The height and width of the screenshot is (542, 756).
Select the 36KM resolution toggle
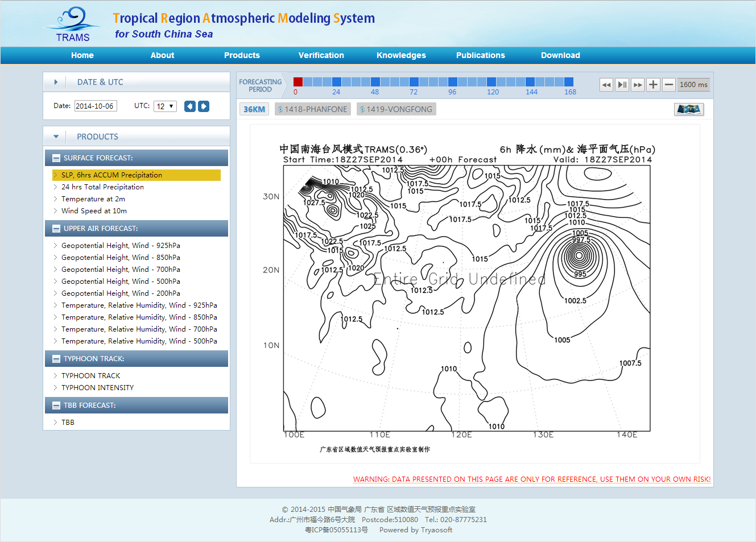point(254,109)
